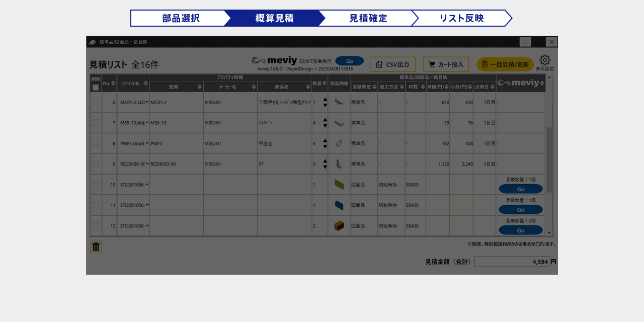This screenshot has height=322, width=644.
Task: Expand the PWF4.sldprt file dropdown
Action: pos(147,143)
